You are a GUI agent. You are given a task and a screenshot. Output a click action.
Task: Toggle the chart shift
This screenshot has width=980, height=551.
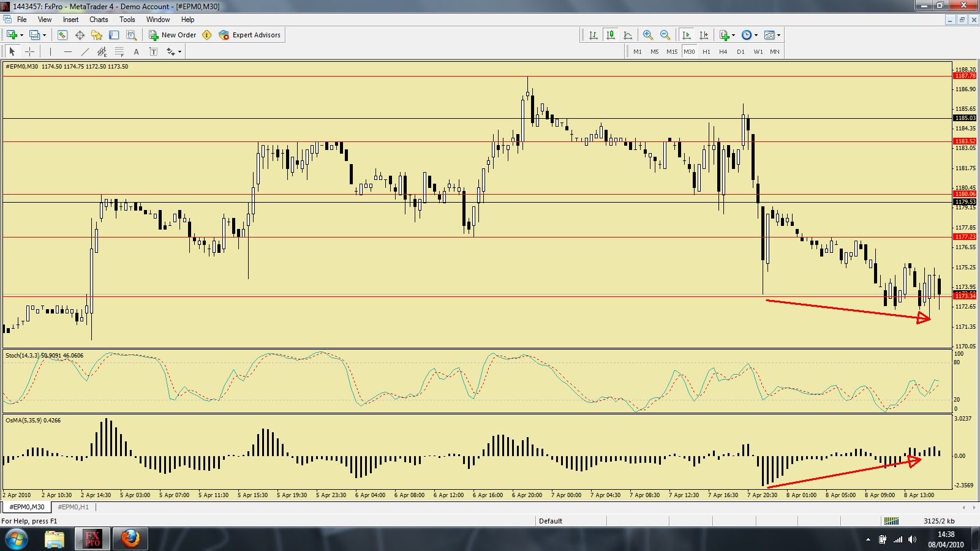pyautogui.click(x=704, y=35)
